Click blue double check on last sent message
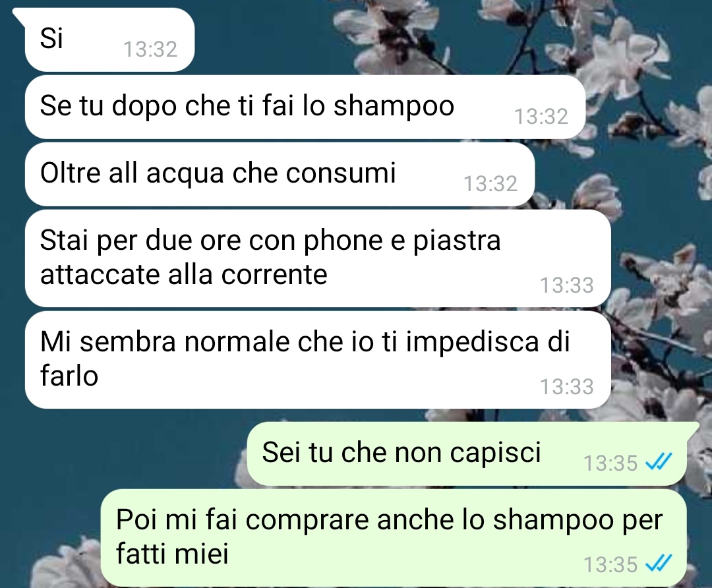The height and width of the screenshot is (588, 712). (659, 564)
